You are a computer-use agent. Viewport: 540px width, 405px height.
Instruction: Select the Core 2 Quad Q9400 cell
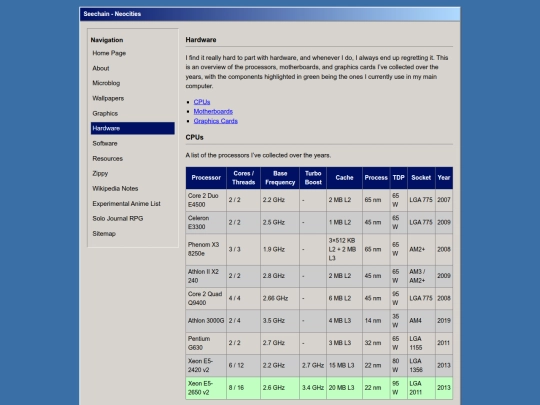click(206, 298)
